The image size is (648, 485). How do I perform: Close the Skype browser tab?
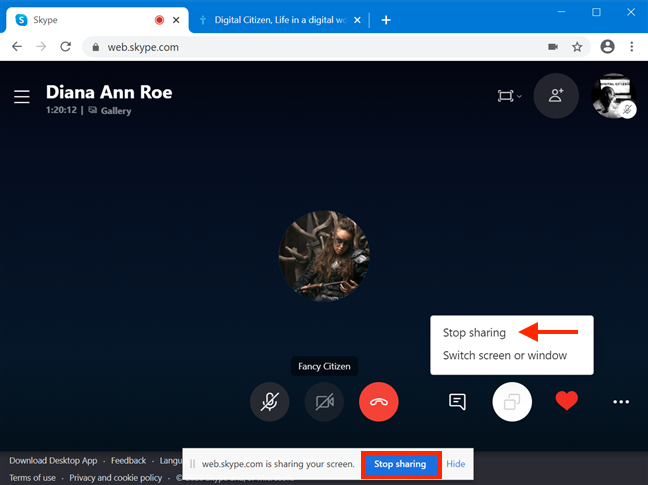coord(176,20)
